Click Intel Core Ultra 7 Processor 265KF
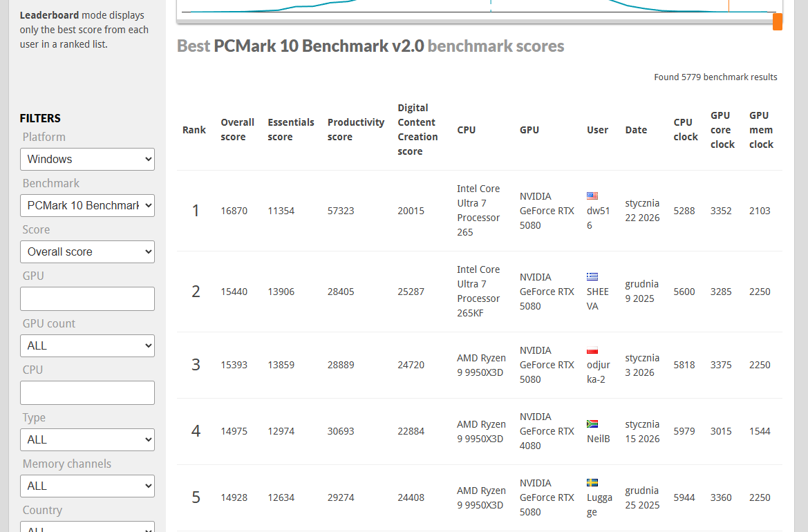This screenshot has height=532, width=808. (478, 292)
